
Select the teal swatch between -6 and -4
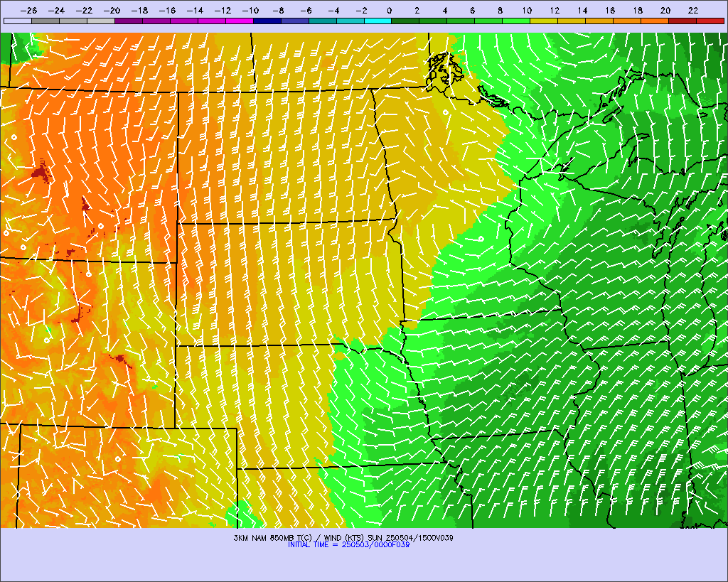point(323,21)
